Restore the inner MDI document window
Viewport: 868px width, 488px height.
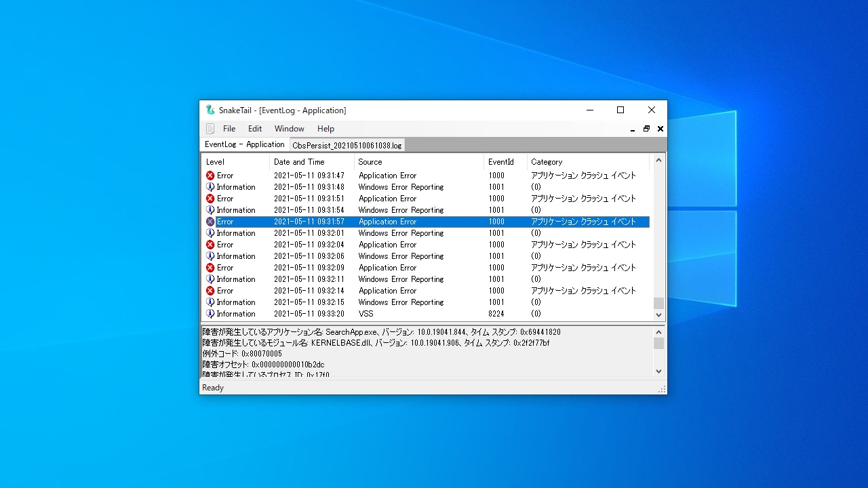(x=646, y=129)
